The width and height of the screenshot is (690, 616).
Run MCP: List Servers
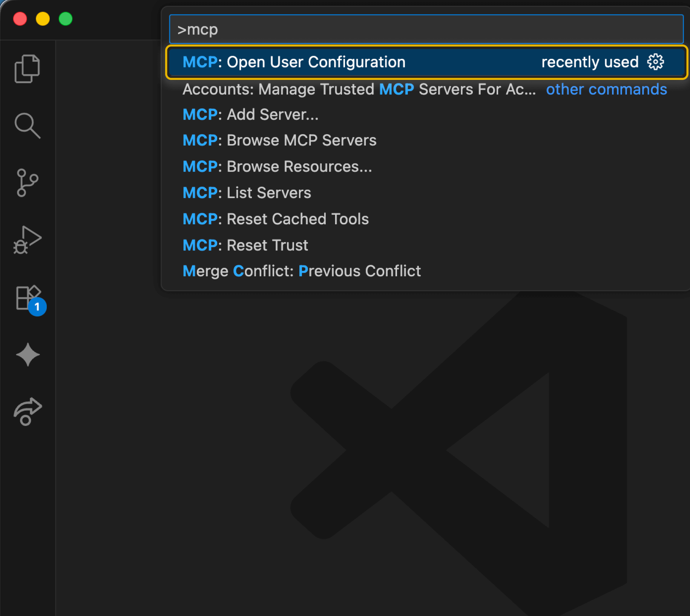tap(247, 192)
